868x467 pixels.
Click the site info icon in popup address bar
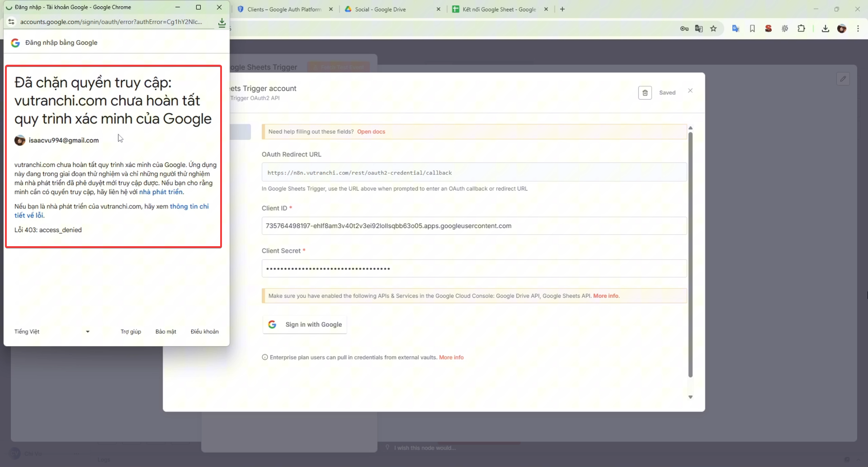click(11, 22)
